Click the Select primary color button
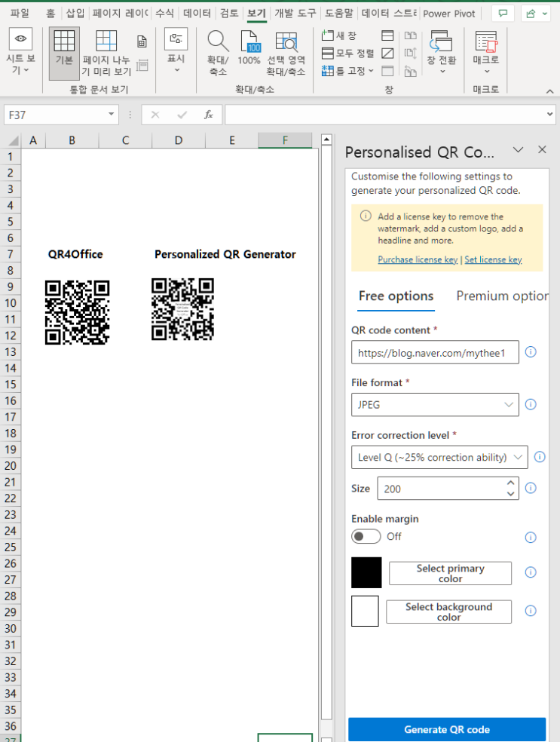Screen dimensions: 560x742 click(x=450, y=573)
